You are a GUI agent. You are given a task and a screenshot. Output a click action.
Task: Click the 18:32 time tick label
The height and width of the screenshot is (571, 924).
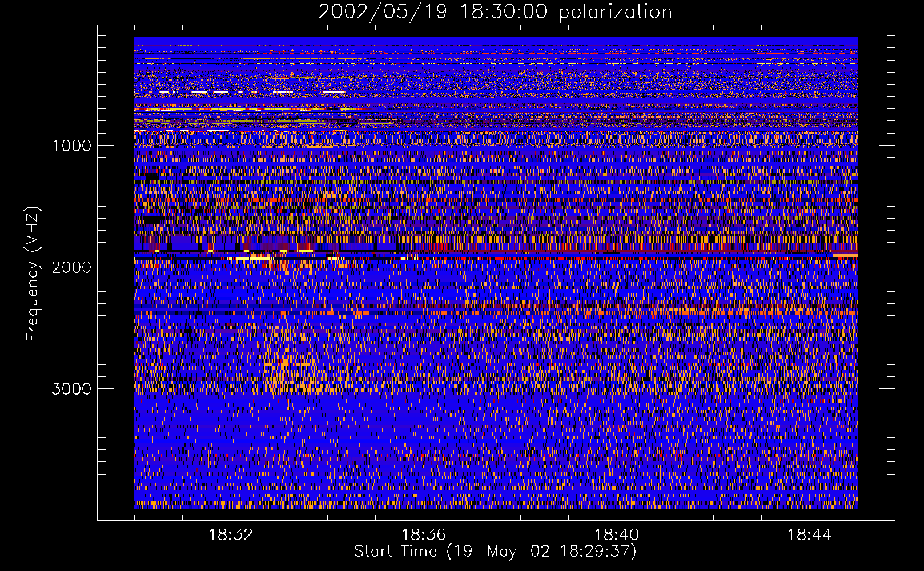pyautogui.click(x=231, y=535)
